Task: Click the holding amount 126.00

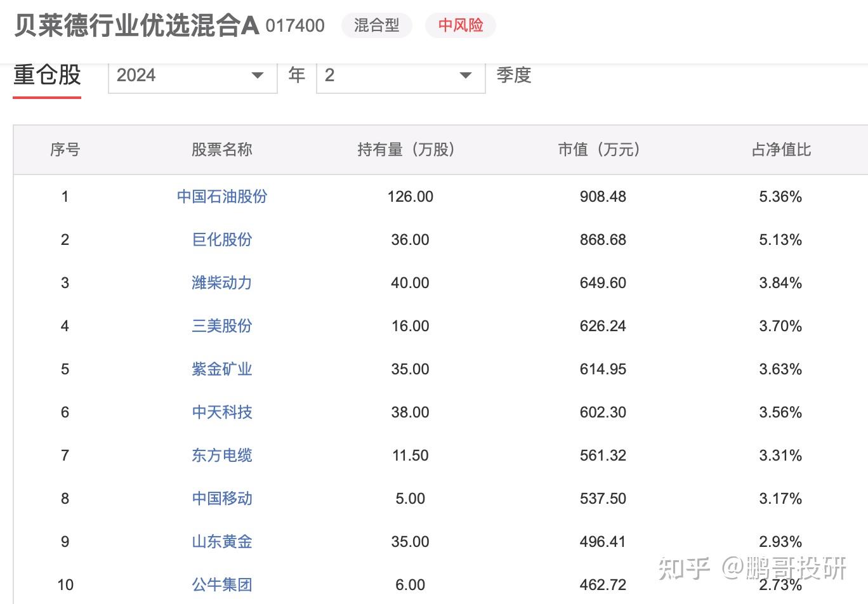Action: (x=411, y=197)
